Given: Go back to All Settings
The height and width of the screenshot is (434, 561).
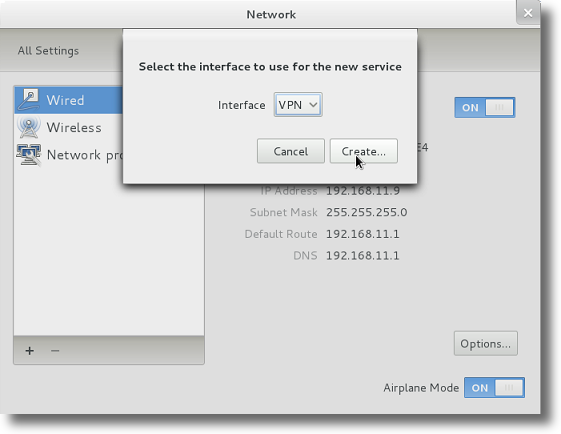Looking at the screenshot, I should (x=48, y=51).
